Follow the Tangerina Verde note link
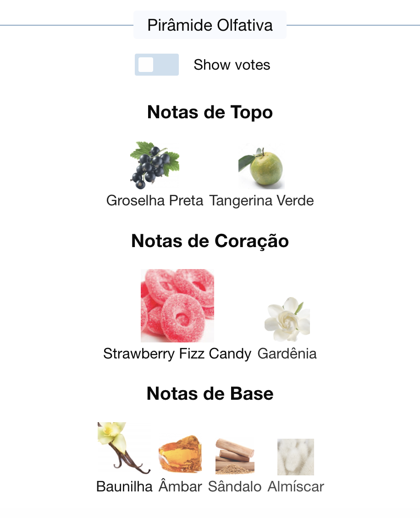This screenshot has width=420, height=518. [261, 200]
